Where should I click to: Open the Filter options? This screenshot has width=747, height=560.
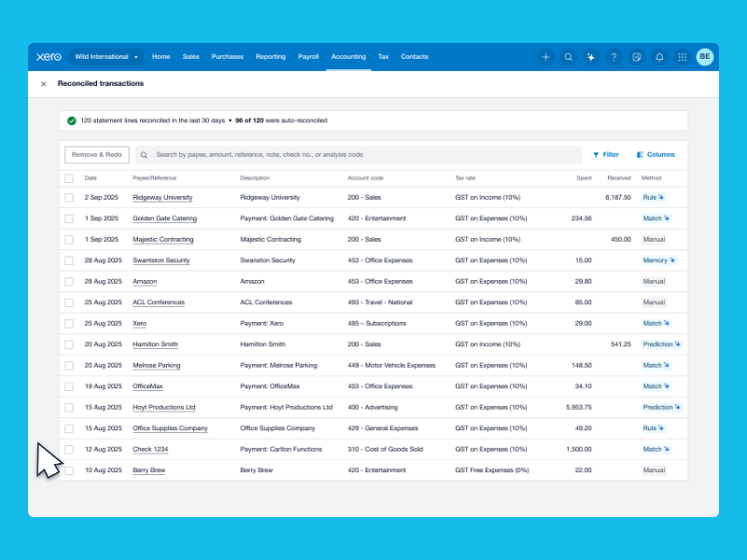point(606,154)
